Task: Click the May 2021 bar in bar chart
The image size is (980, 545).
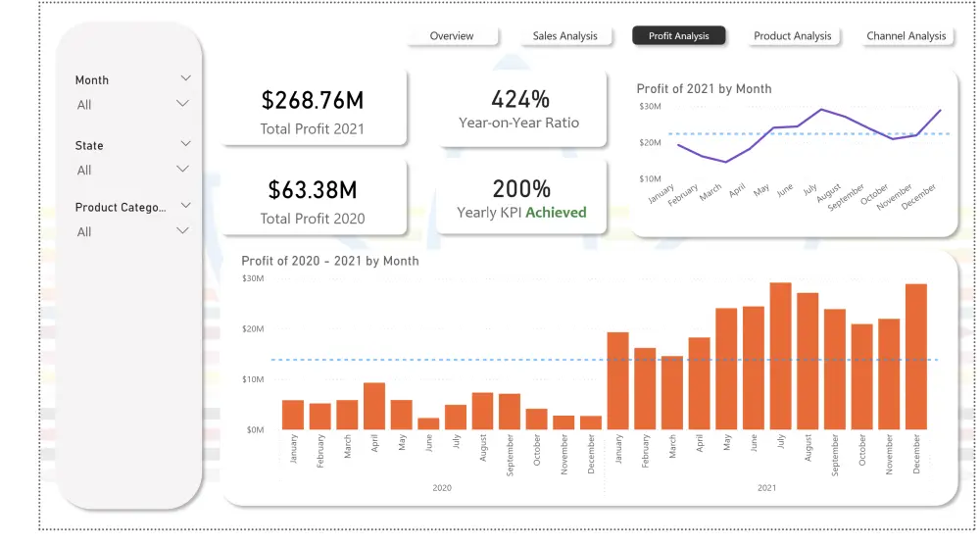Action: coord(726,369)
